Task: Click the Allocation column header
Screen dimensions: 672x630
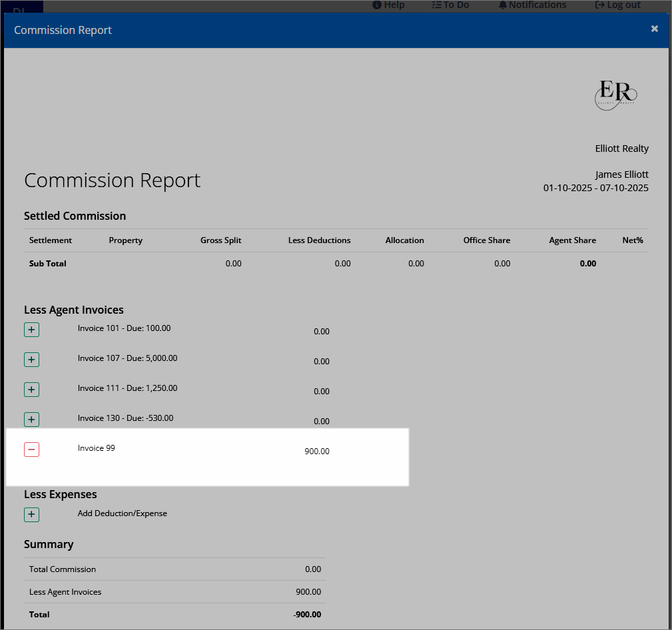Action: pyautogui.click(x=404, y=240)
